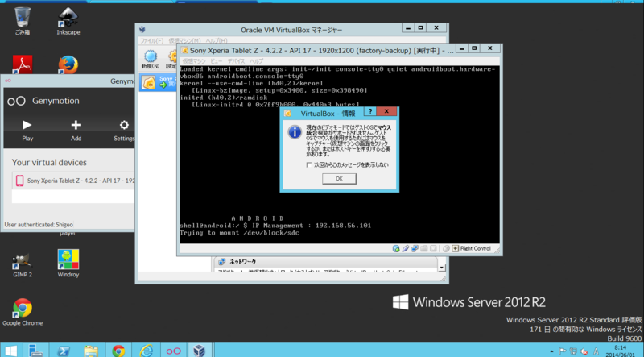Select the Inkscape desktop shortcut
This screenshot has height=357, width=644.
68,21
